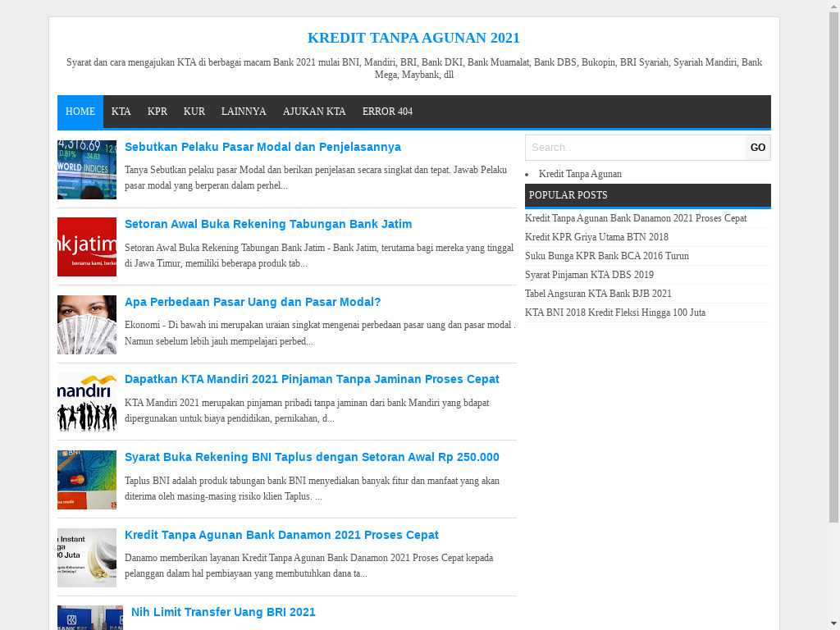Click the BRI bank thumbnail

tap(90, 618)
